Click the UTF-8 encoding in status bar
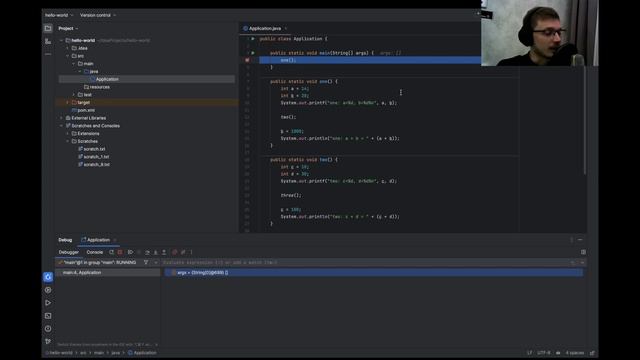The height and width of the screenshot is (360, 640). (544, 353)
